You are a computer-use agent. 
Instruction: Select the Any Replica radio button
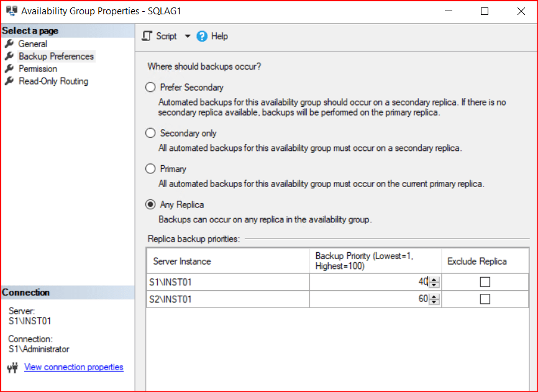pyautogui.click(x=150, y=204)
